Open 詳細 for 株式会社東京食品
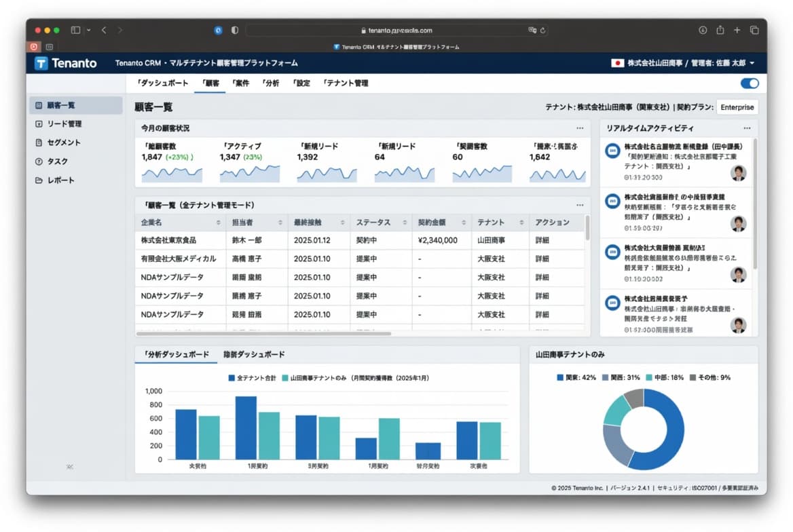Screen dimensions: 793x532 542,240
